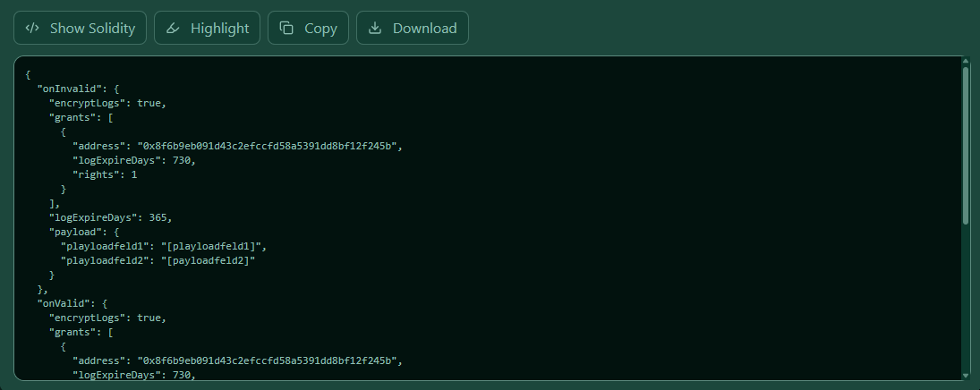Click "logExpireDays": 730 under onValid grants
The width and height of the screenshot is (980, 390).
coord(133,375)
